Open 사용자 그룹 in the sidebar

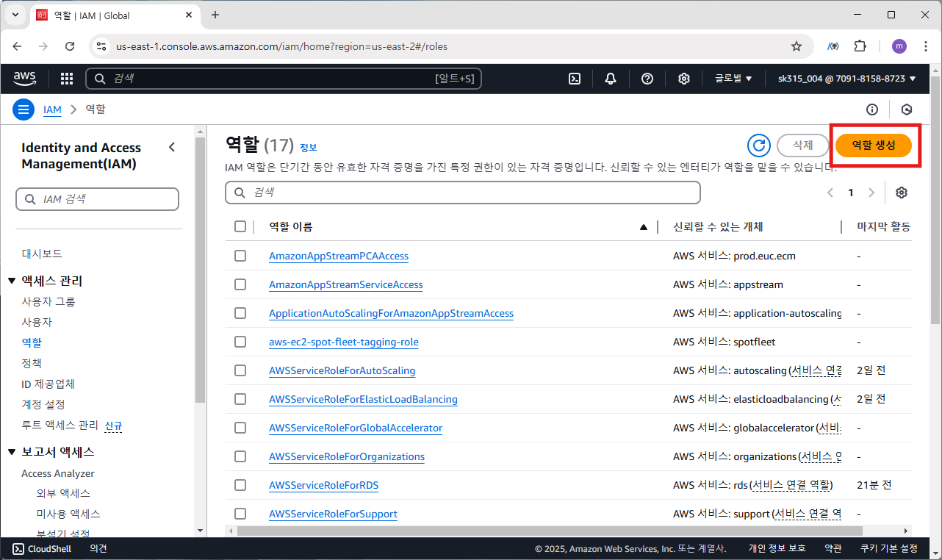[x=48, y=301]
